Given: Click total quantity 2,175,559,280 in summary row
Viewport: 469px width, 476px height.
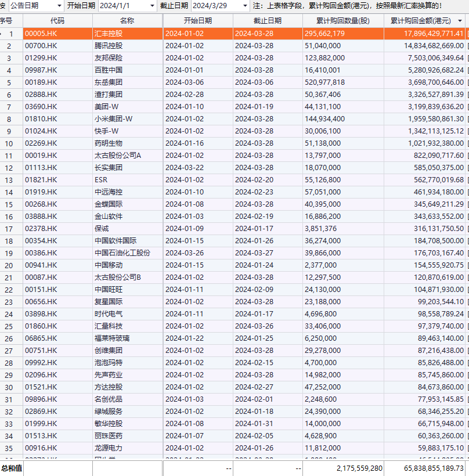Looking at the screenshot, I should click(343, 468).
